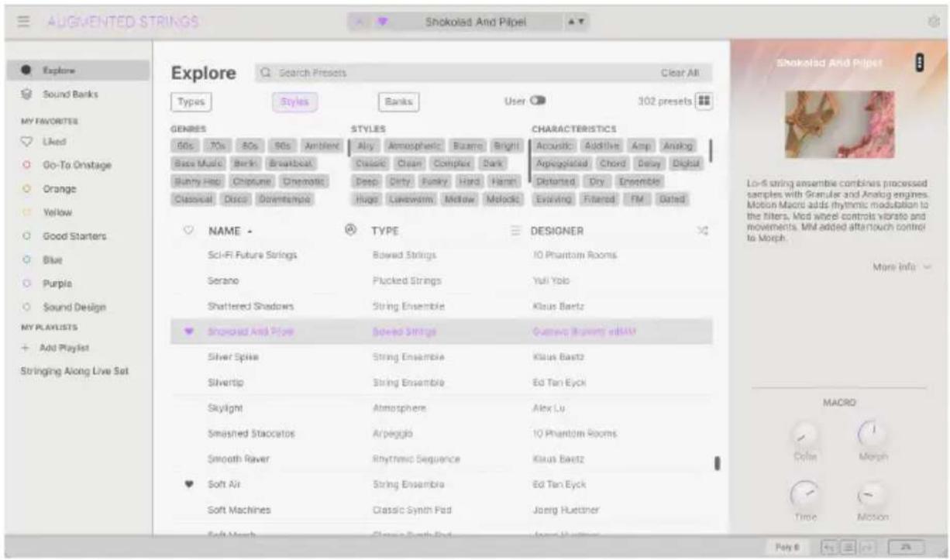Open the three-dot preset info menu

click(919, 64)
